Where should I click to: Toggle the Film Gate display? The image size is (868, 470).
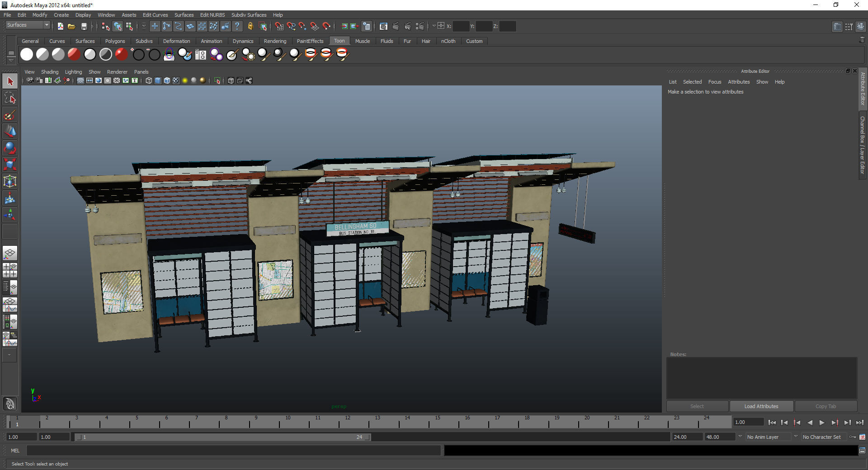(x=90, y=80)
